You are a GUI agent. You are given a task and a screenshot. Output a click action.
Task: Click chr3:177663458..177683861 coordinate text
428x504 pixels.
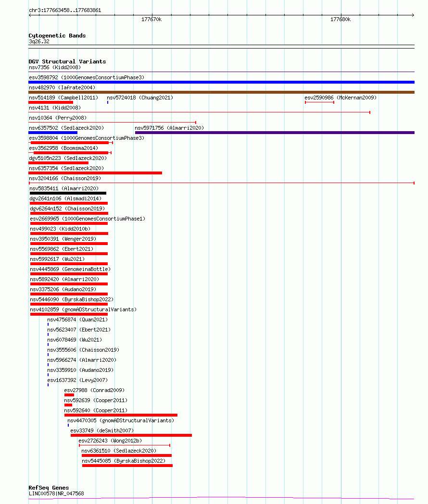(x=65, y=10)
